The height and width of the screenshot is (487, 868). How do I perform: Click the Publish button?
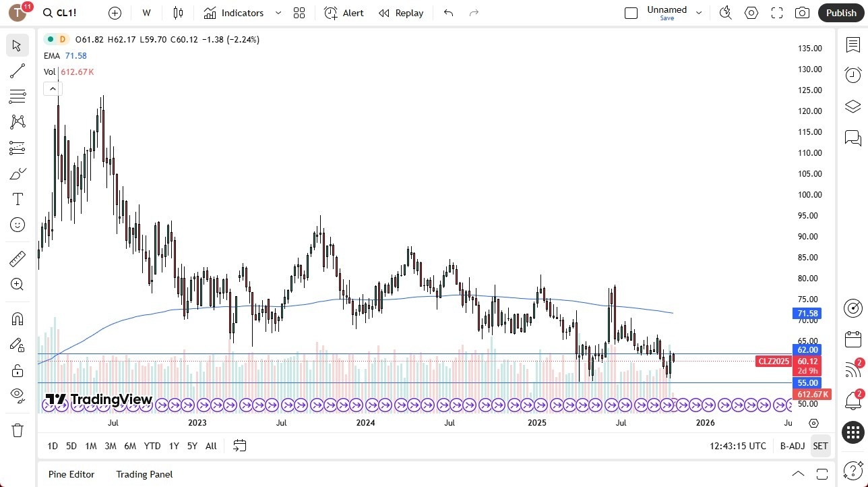(x=840, y=13)
